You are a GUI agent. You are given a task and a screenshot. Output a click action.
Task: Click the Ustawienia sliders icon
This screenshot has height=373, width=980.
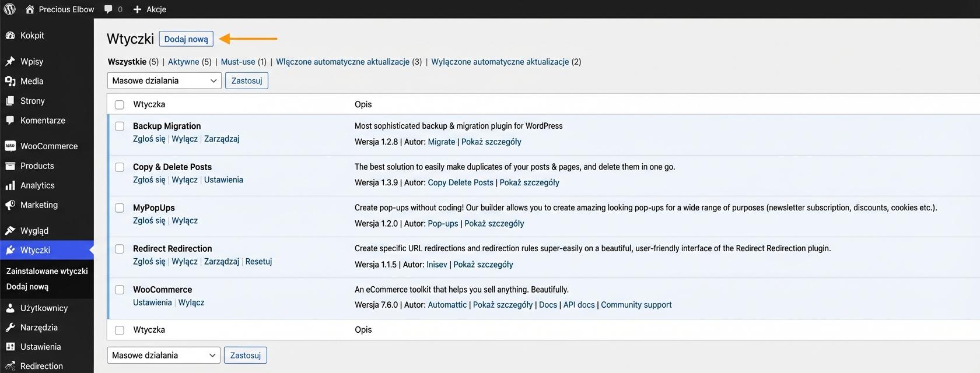tap(10, 347)
